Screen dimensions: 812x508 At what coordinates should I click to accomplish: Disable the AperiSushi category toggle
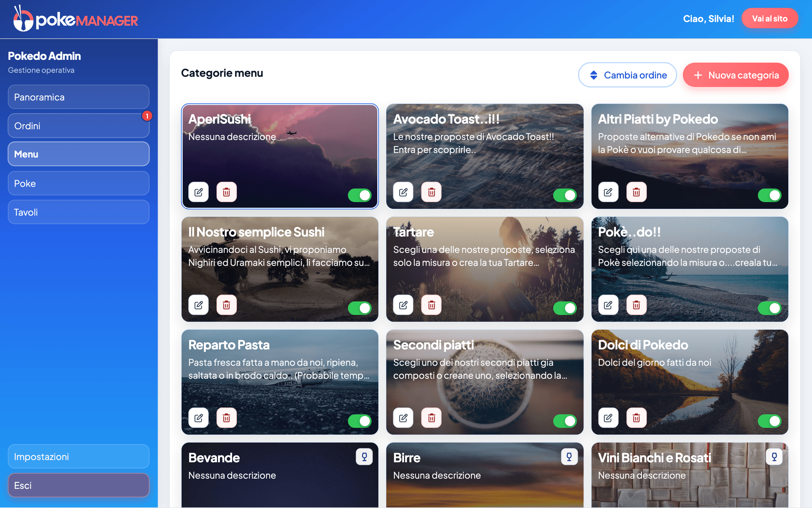[360, 195]
